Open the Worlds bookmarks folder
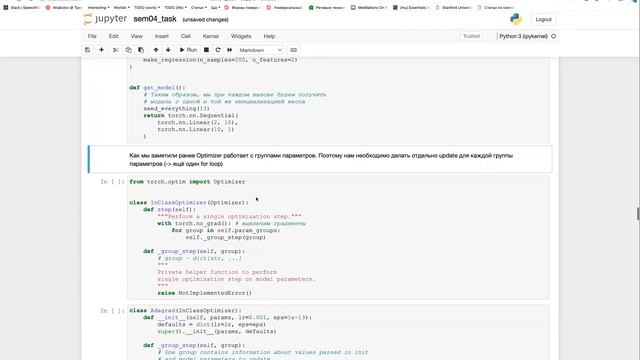 coord(122,7)
